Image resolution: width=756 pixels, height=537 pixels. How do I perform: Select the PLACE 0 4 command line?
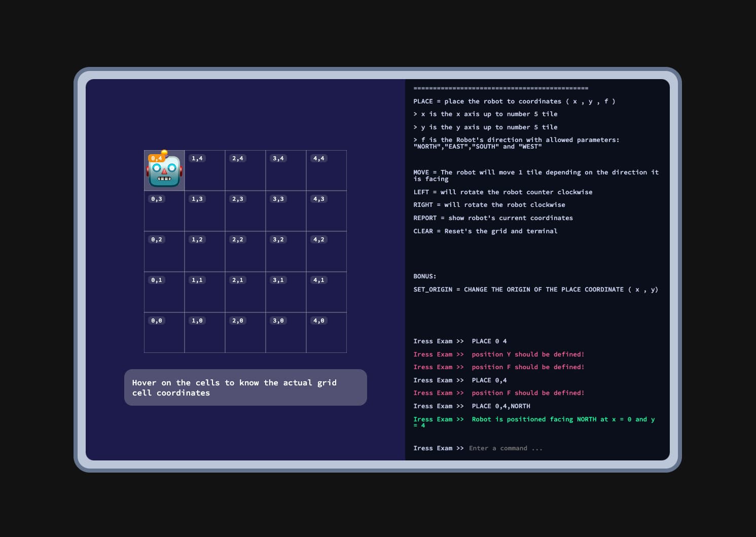489,341
